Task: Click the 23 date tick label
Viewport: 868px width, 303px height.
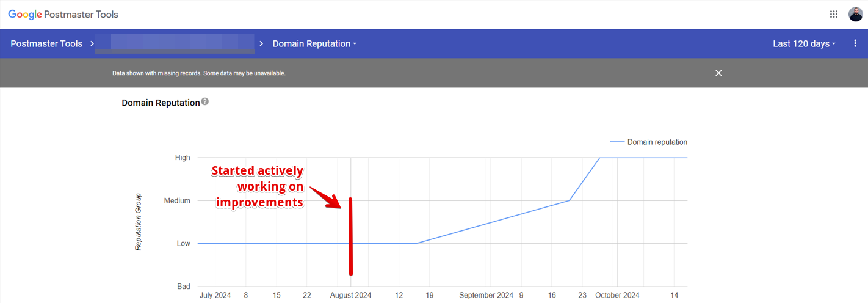Action: point(582,295)
